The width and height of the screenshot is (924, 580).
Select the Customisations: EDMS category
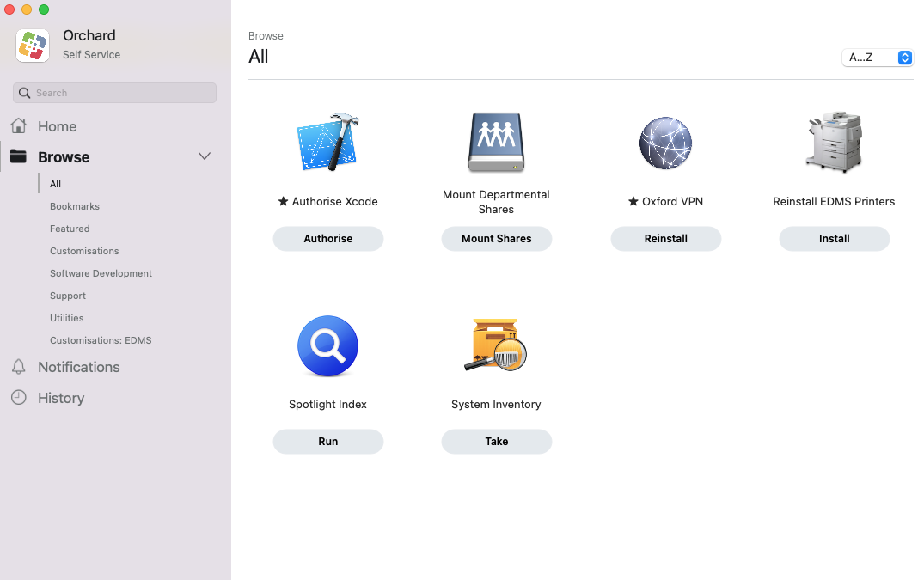101,340
